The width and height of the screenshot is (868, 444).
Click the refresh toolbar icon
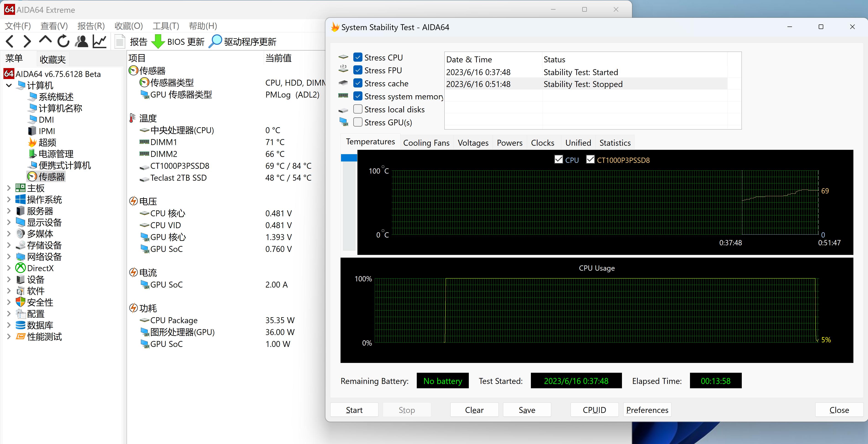point(63,42)
